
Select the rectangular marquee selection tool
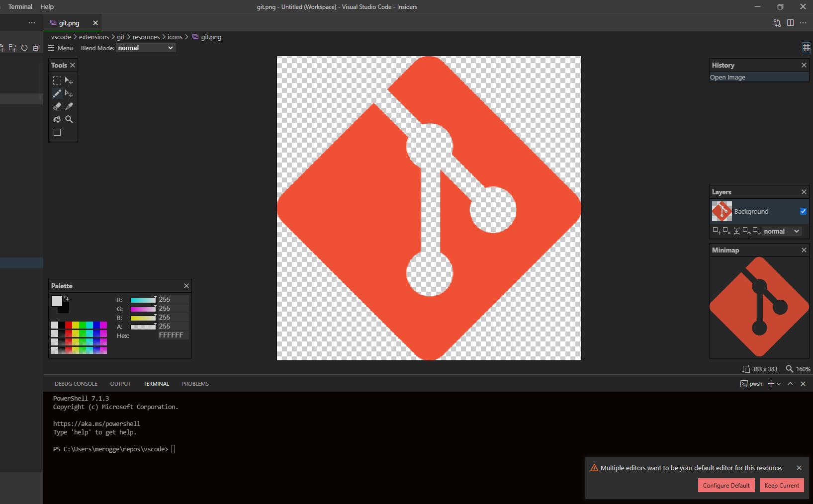click(57, 81)
